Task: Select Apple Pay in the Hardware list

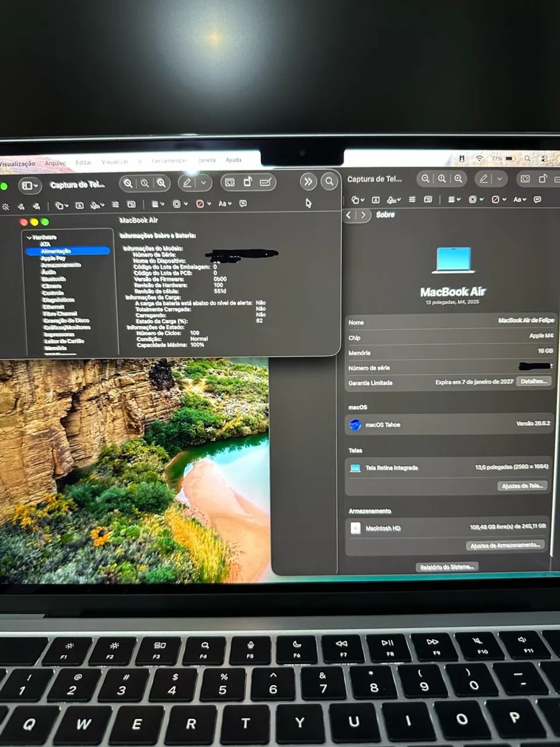Action: (53, 258)
